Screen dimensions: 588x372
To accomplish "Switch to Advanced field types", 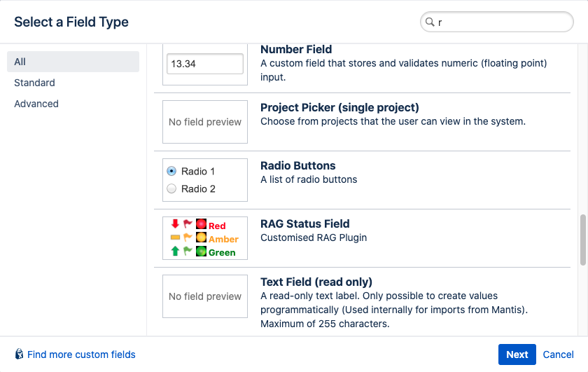I will (36, 104).
